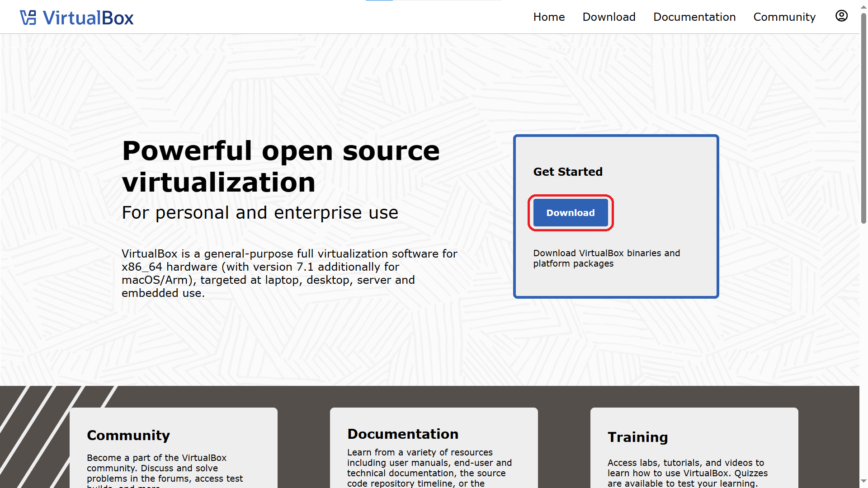Click 'For personal and enterprise use' subtitle
Viewport: 868px width, 488px height.
coord(260,213)
